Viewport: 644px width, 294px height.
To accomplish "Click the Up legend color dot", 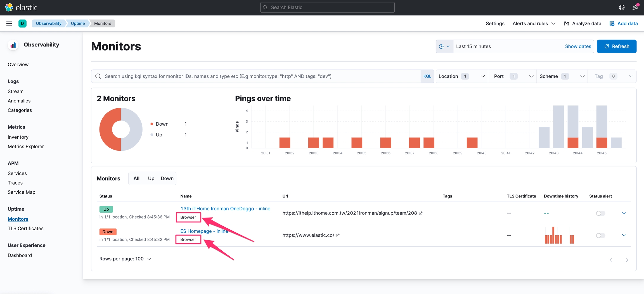I will [152, 135].
